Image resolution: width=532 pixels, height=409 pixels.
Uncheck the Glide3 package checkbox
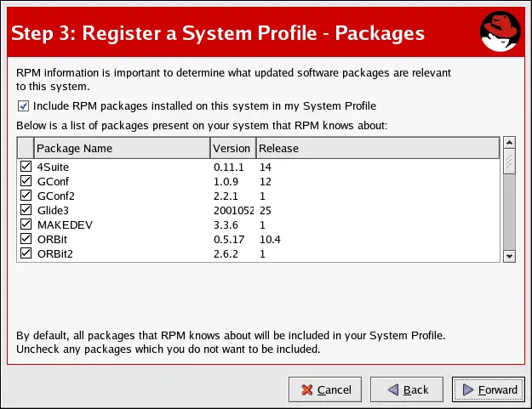point(26,210)
